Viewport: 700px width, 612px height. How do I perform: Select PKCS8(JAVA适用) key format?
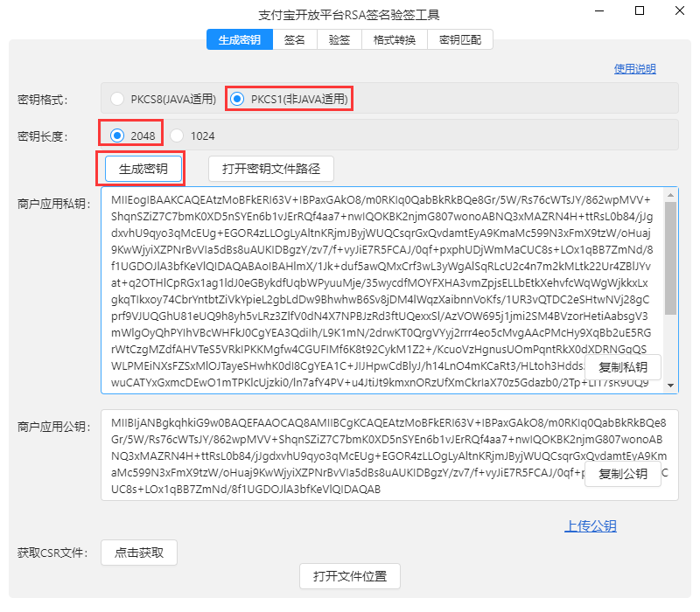pyautogui.click(x=164, y=99)
